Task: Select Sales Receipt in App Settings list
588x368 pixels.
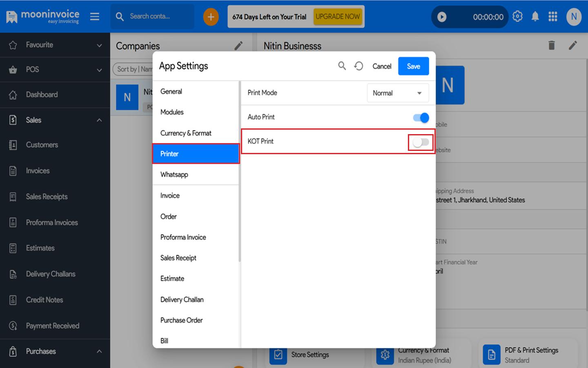Action: pyautogui.click(x=196, y=258)
